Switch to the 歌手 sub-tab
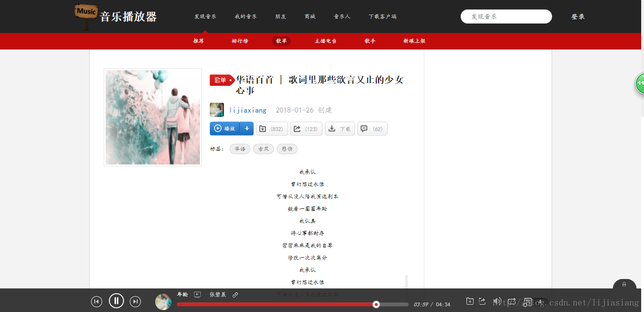 click(370, 41)
